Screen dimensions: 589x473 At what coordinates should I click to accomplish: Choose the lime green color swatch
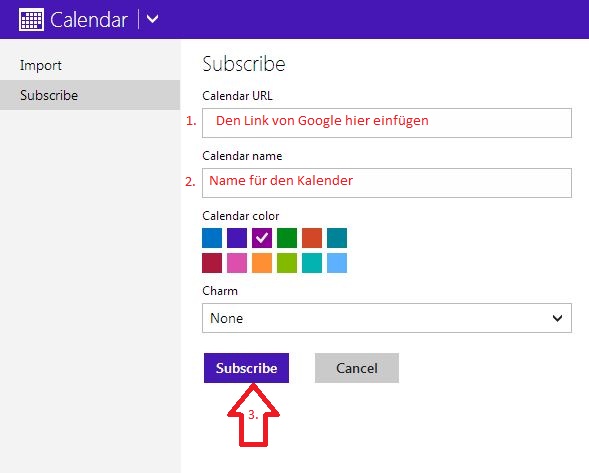[x=287, y=263]
